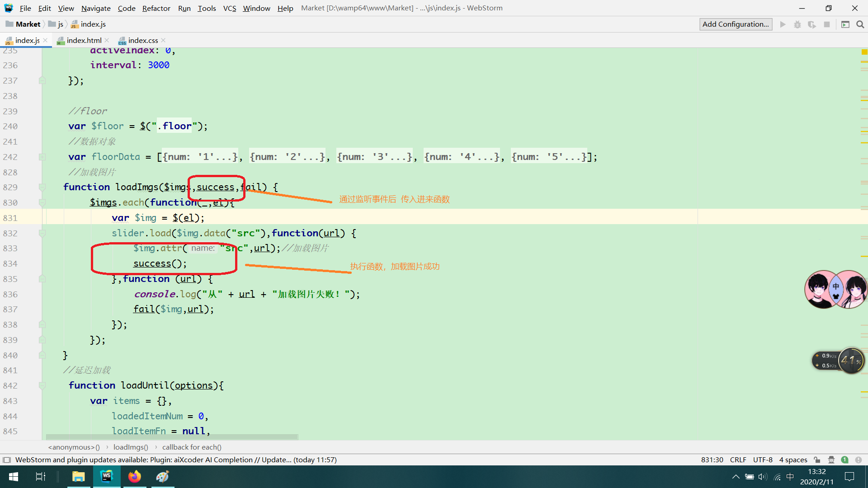Open the IDE inspector hat-man status icon
Viewport: 868px width, 488px height.
coord(831,460)
